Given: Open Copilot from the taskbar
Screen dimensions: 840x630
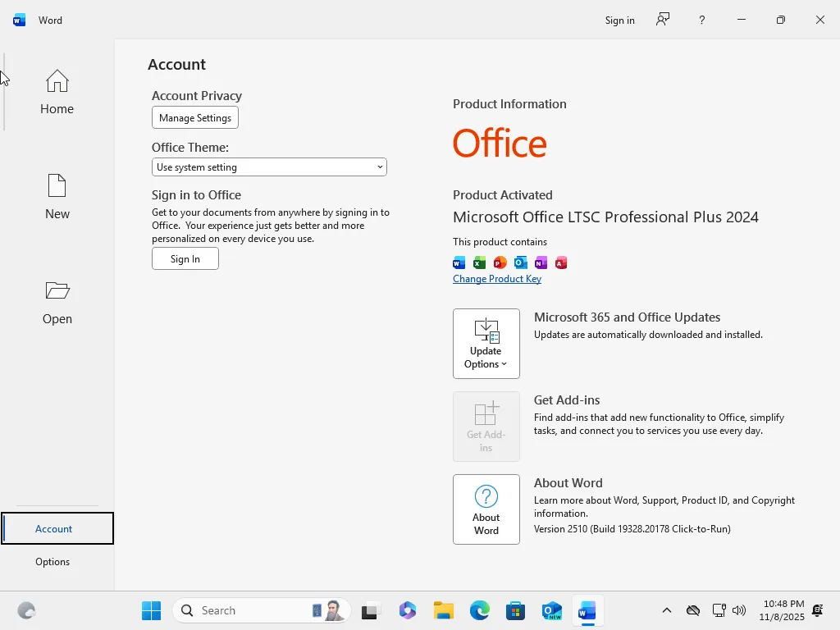Looking at the screenshot, I should (x=408, y=610).
